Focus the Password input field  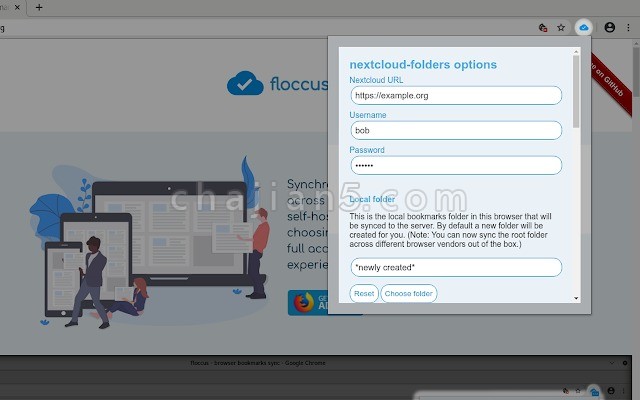coord(456,165)
